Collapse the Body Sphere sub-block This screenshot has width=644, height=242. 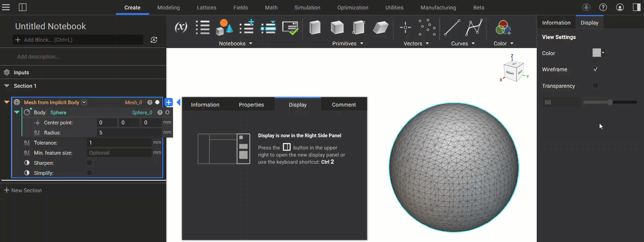(x=17, y=112)
